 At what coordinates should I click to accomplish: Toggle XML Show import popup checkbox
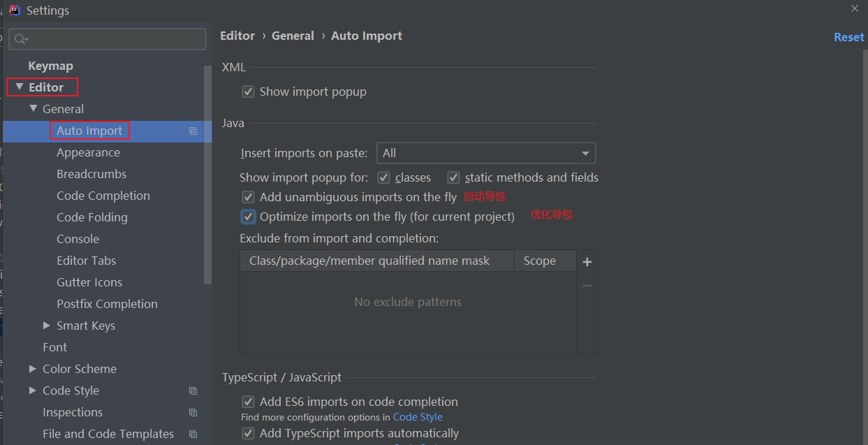(x=248, y=92)
